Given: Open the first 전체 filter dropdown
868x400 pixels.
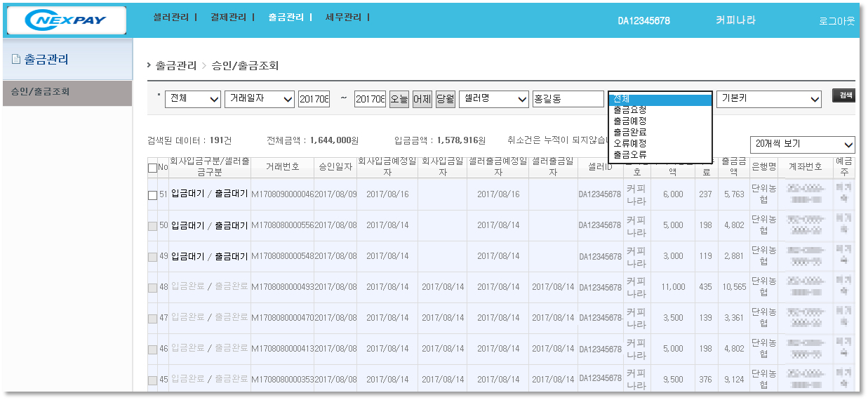Looking at the screenshot, I should point(193,100).
